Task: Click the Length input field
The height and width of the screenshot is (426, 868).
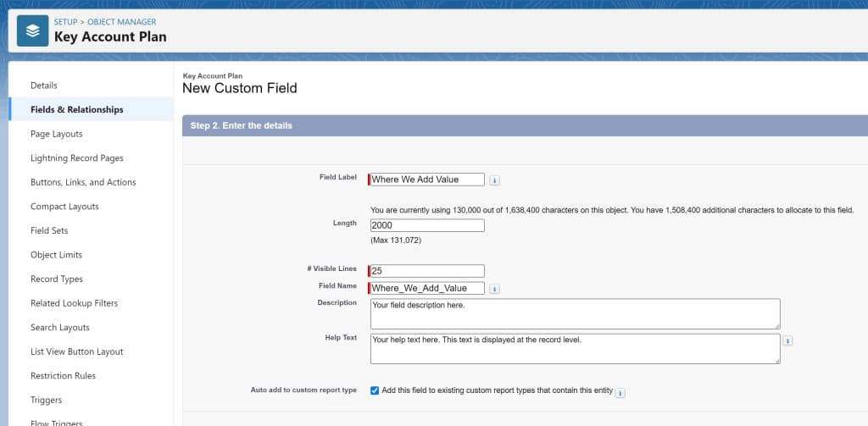Action: (x=427, y=225)
